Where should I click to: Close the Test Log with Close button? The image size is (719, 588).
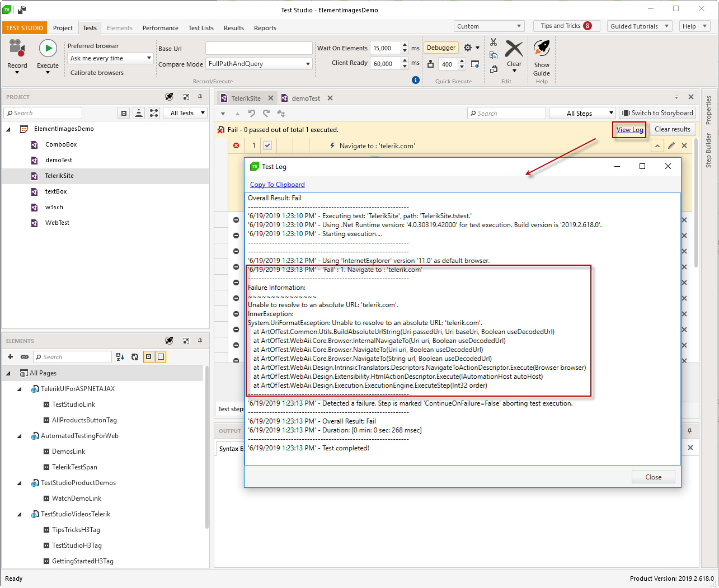pyautogui.click(x=654, y=477)
